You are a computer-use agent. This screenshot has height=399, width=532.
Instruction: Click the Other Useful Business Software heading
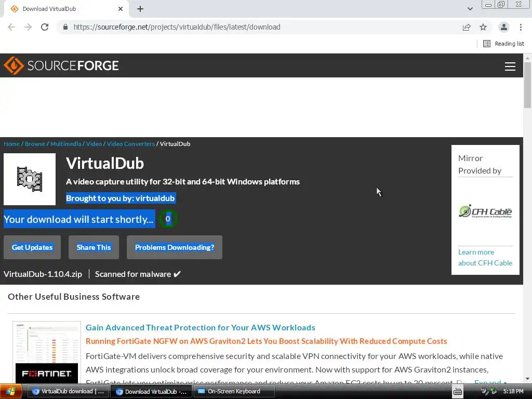[x=74, y=297]
